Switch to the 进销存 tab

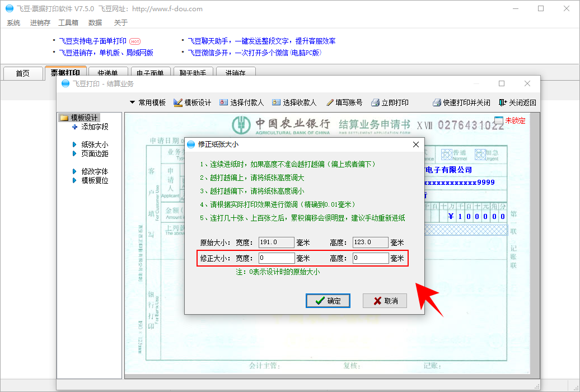[x=236, y=73]
